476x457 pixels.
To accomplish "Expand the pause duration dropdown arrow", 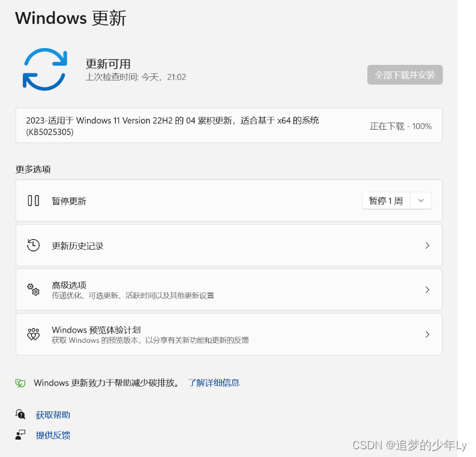I will click(421, 201).
